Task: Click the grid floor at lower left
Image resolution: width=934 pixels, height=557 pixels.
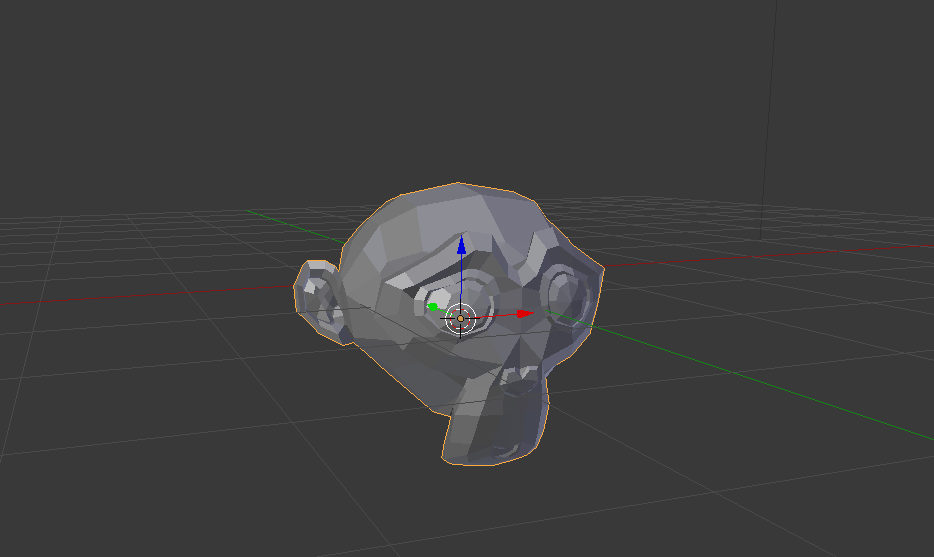Action: pyautogui.click(x=150, y=450)
